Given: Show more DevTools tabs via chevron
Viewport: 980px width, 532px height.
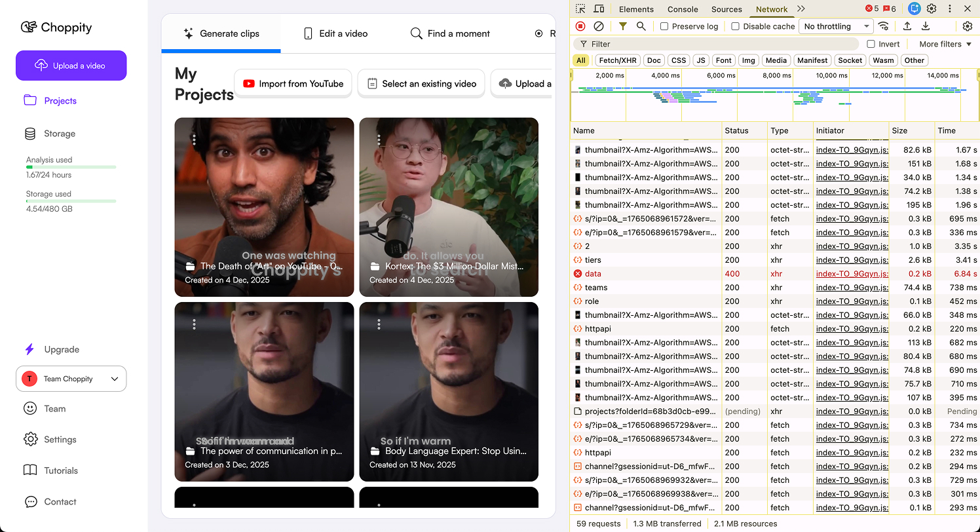Looking at the screenshot, I should (x=801, y=9).
